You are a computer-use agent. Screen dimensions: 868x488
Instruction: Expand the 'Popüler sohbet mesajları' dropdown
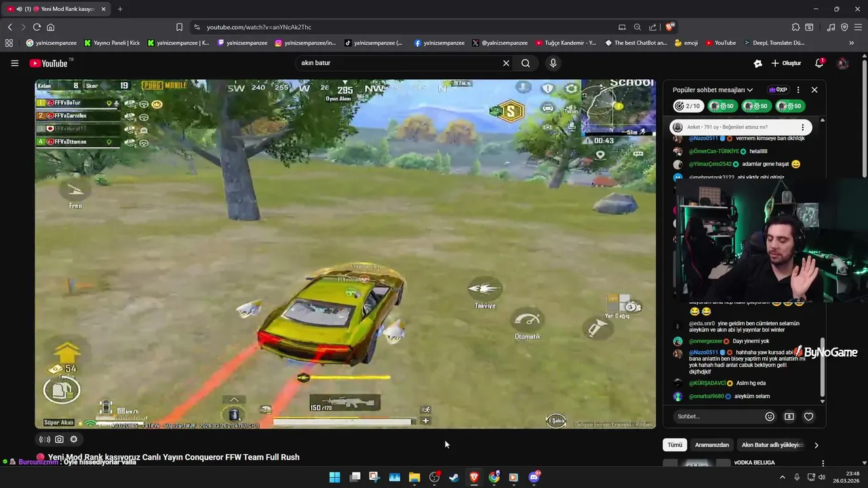[713, 89]
